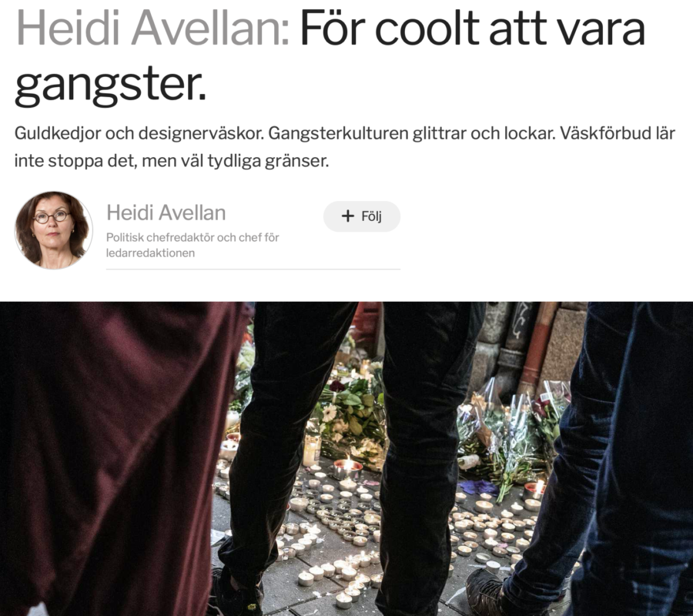This screenshot has height=616, width=693.
Task: Click the plus icon in the Följ button
Action: click(x=348, y=216)
